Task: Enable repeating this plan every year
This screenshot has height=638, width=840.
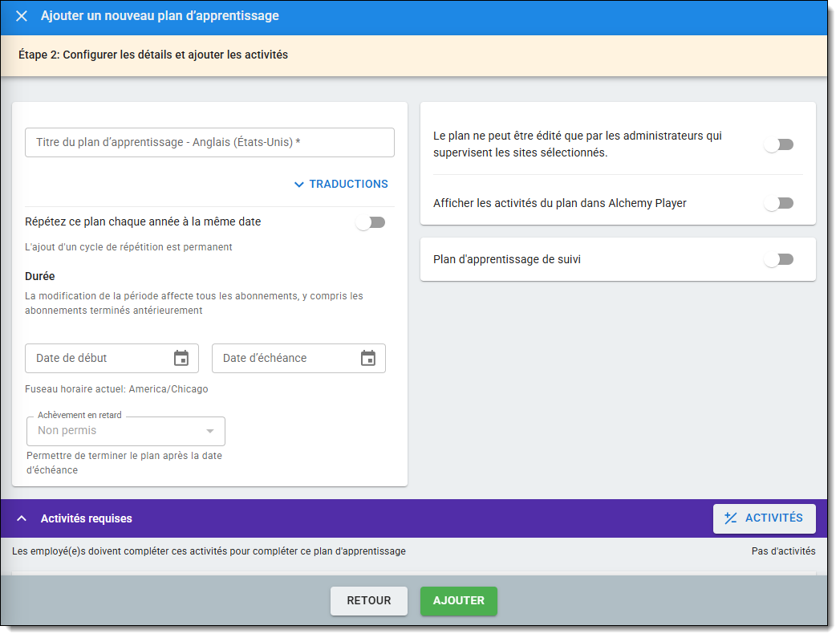Action: 371,222
